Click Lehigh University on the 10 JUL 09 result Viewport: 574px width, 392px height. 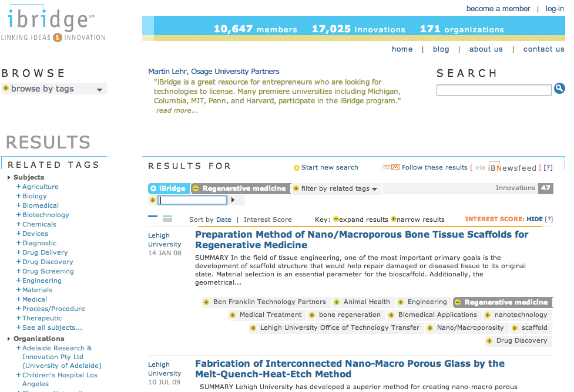tap(165, 369)
